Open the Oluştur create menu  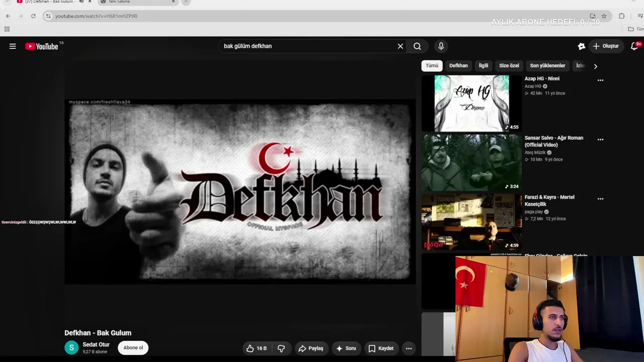point(606,46)
